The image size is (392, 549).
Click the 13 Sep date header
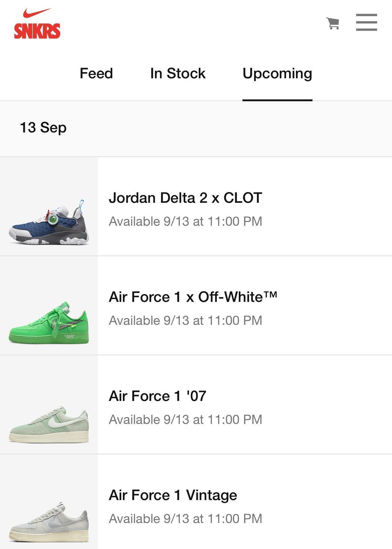click(43, 128)
